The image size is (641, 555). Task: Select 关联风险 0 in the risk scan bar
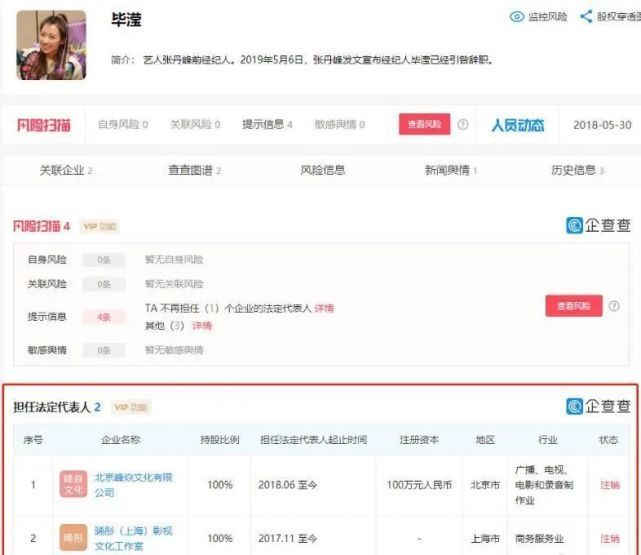pyautogui.click(x=195, y=124)
